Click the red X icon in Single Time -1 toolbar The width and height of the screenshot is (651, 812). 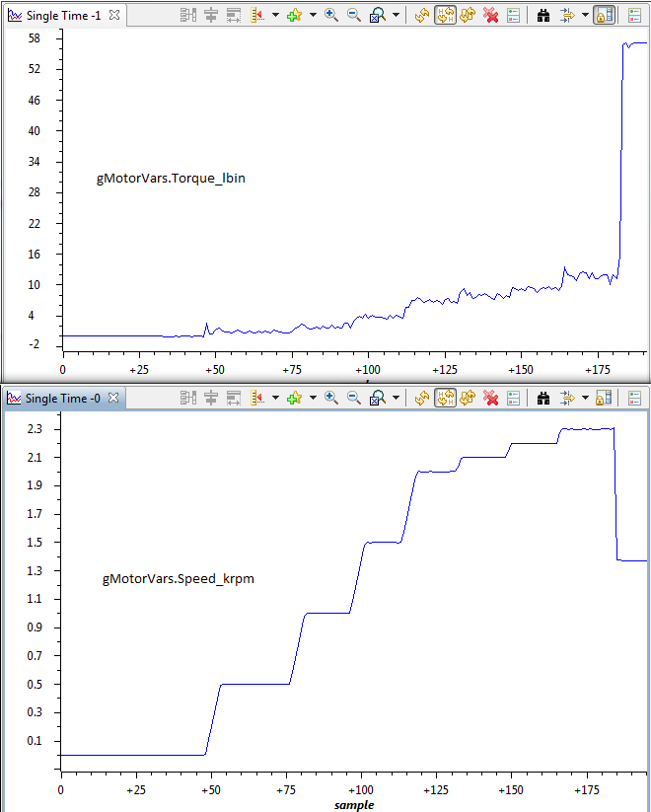[490, 15]
